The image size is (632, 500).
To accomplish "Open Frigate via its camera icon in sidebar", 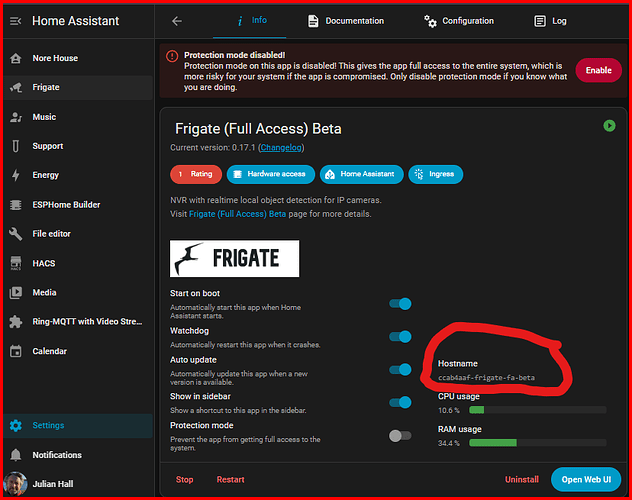I will tap(16, 87).
